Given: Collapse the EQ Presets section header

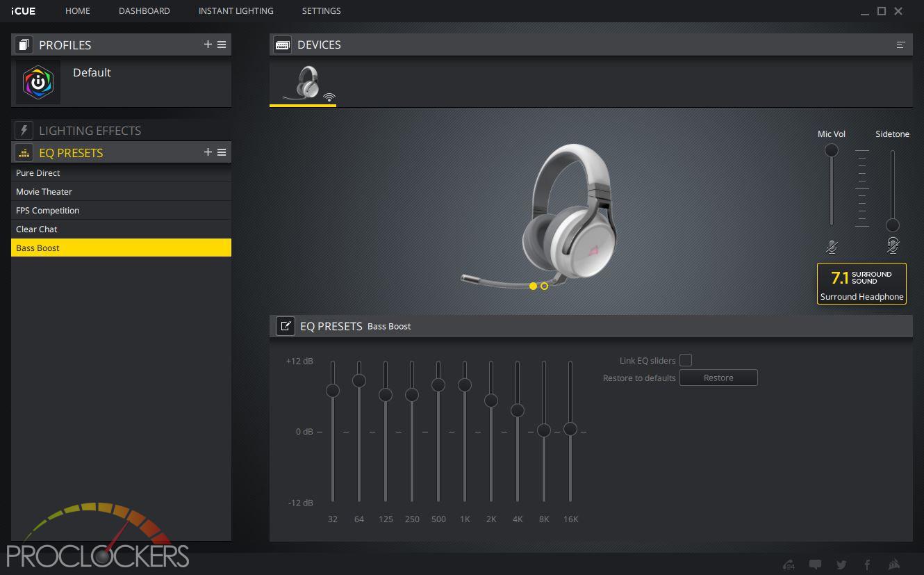Looking at the screenshot, I should click(x=121, y=152).
